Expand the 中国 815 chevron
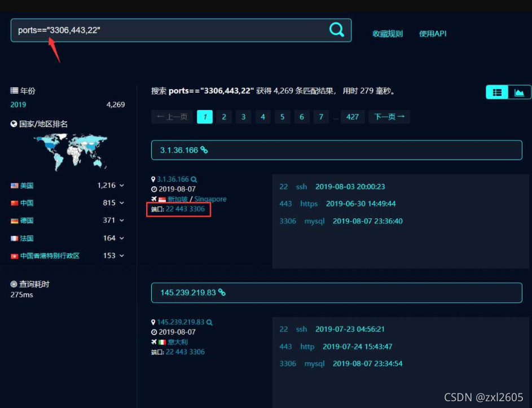Screen dimensions: 532x408 pyautogui.click(x=122, y=203)
